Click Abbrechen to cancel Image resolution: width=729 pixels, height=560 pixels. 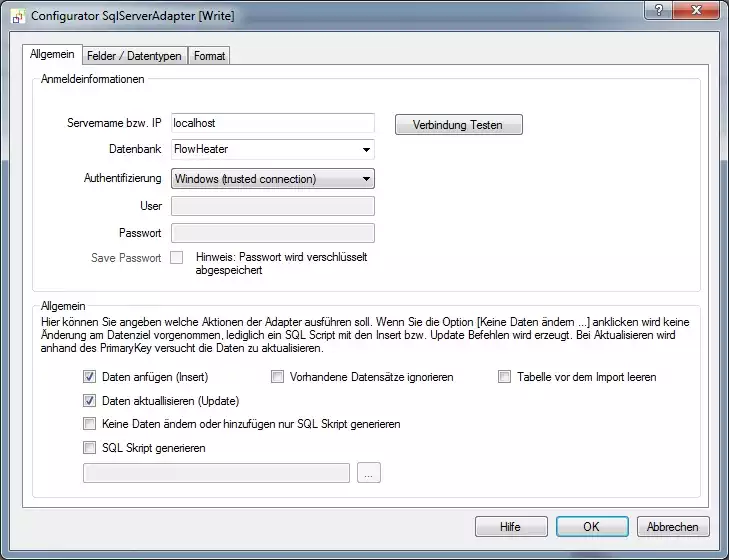(x=672, y=527)
